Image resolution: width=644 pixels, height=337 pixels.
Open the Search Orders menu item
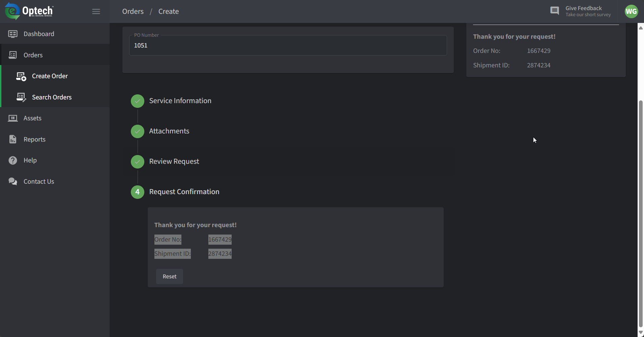(52, 97)
